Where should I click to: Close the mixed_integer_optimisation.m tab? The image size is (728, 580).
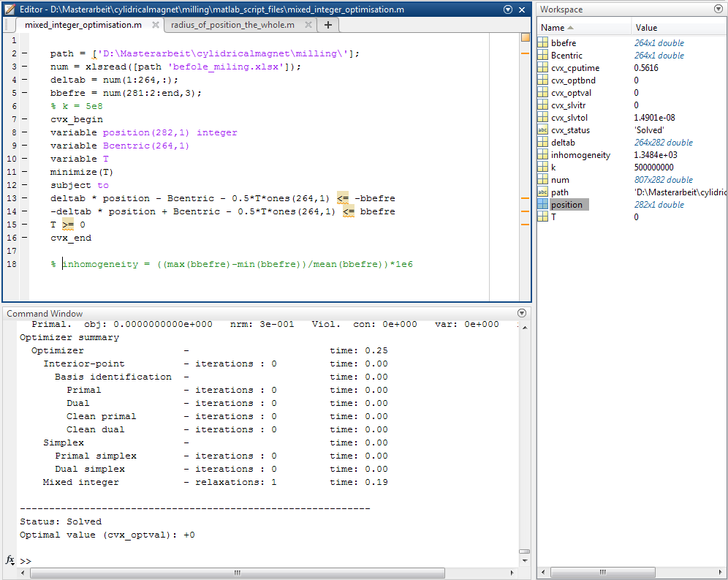coord(156,25)
